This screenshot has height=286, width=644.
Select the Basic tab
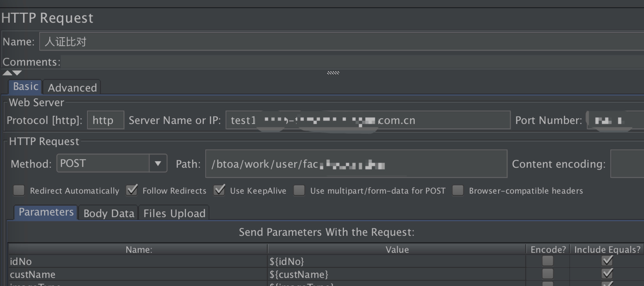[x=26, y=87]
